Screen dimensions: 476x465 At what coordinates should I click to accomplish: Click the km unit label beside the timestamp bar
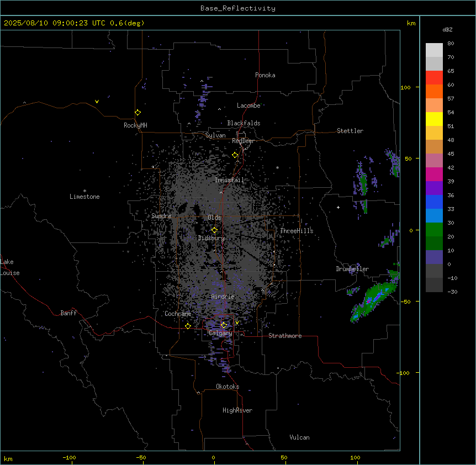click(x=411, y=23)
